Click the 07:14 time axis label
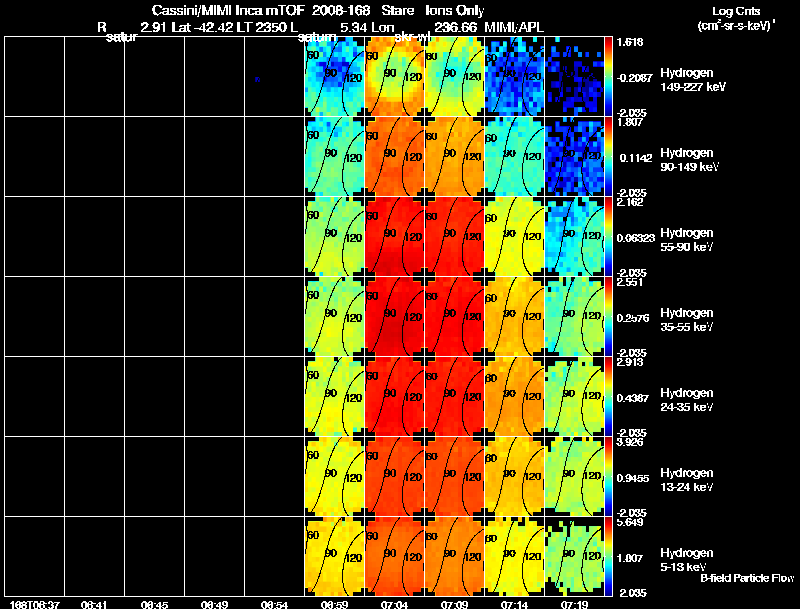The width and height of the screenshot is (800, 609). (x=514, y=604)
